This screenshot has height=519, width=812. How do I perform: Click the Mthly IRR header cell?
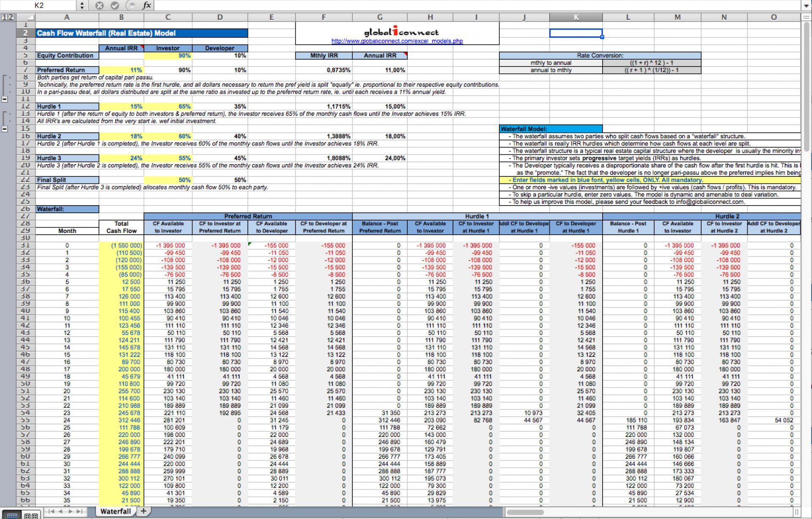pos(324,55)
